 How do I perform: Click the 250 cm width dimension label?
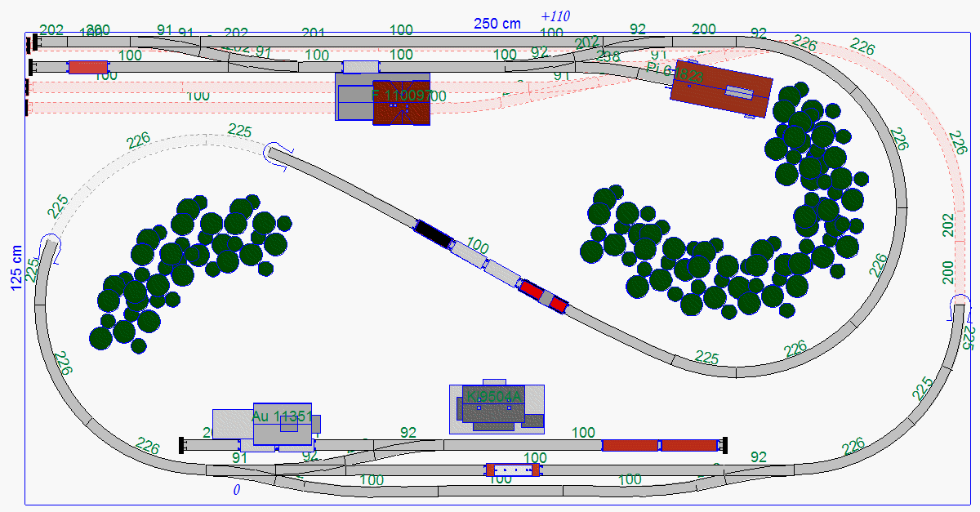pos(497,24)
